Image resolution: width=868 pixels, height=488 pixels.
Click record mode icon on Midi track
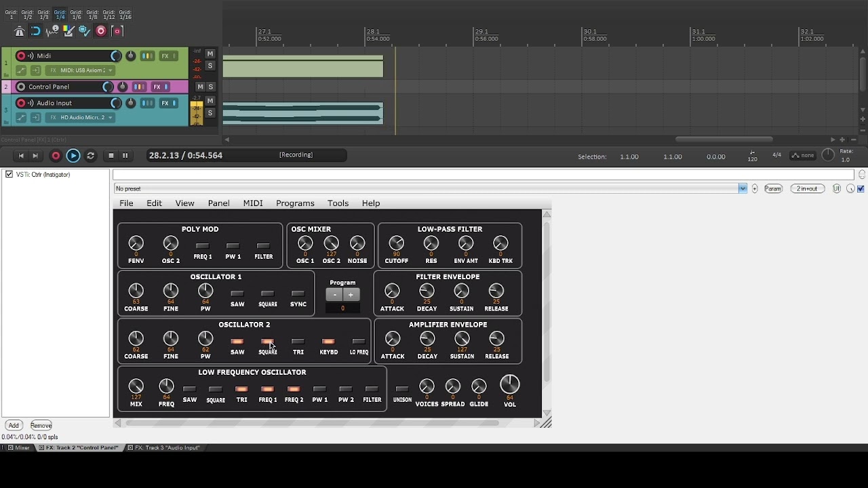36,70
